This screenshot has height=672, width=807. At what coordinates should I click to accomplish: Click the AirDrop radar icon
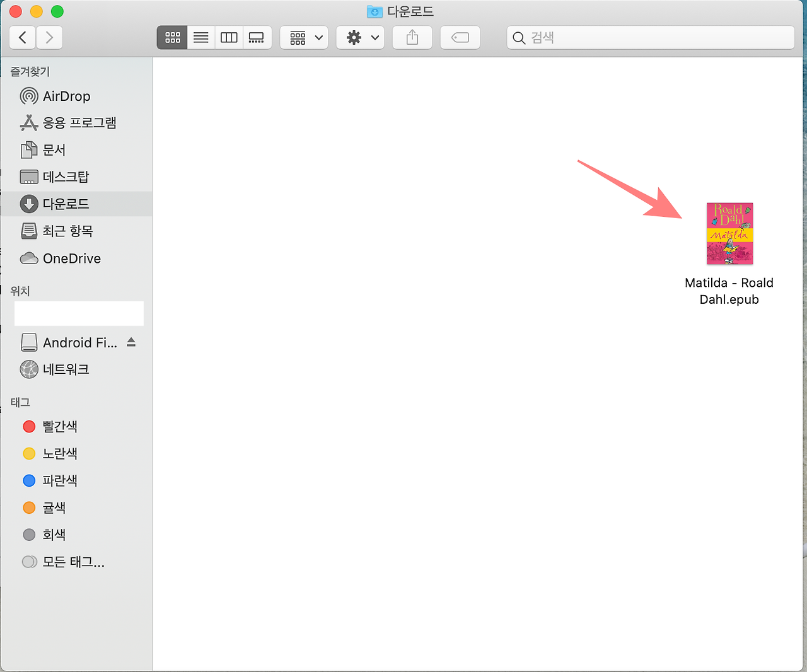click(x=29, y=96)
